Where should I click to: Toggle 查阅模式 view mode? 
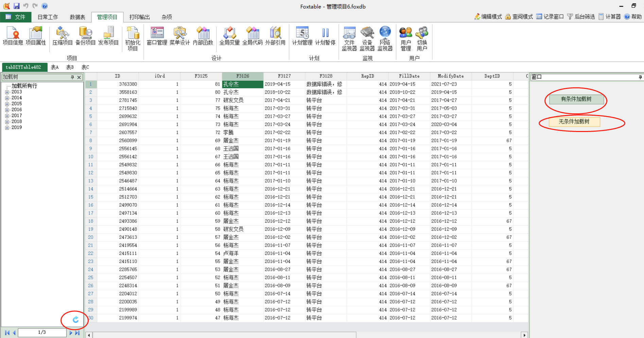point(519,17)
